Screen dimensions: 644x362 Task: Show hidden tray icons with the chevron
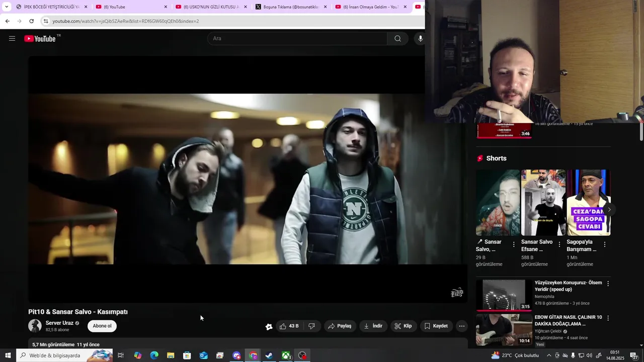click(x=549, y=355)
